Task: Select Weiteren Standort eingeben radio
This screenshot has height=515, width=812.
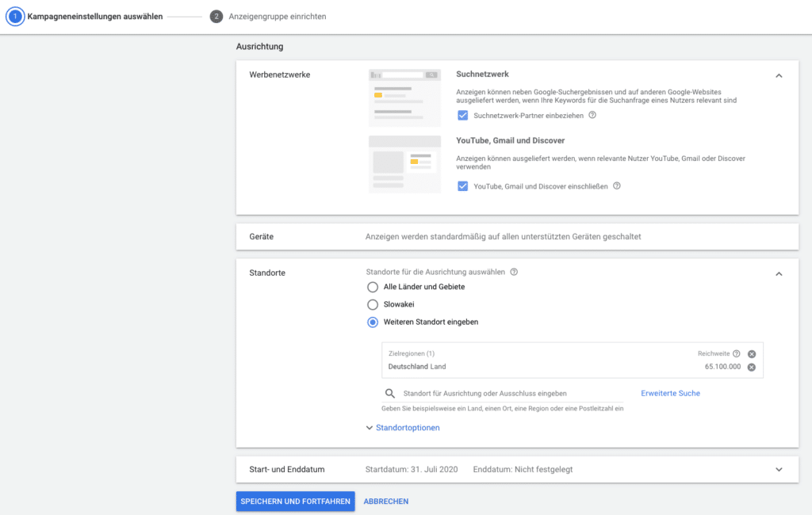Action: pos(373,322)
